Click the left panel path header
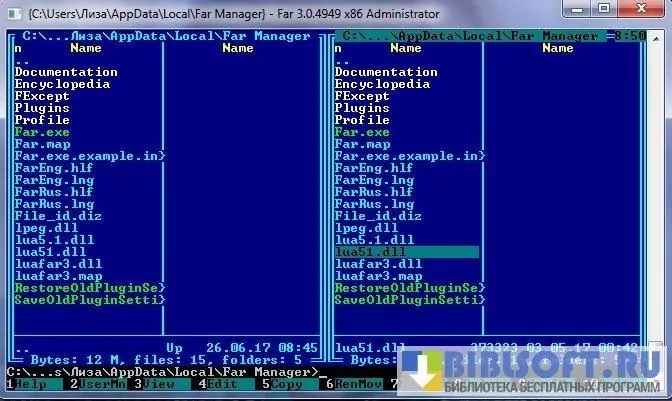Screen dimensions: 672x401 click(x=166, y=36)
